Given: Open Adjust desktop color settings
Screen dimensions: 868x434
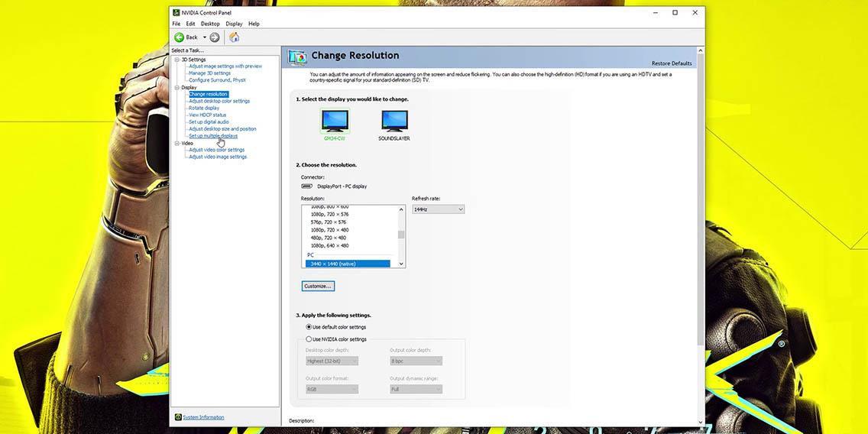Looking at the screenshot, I should 219,102.
